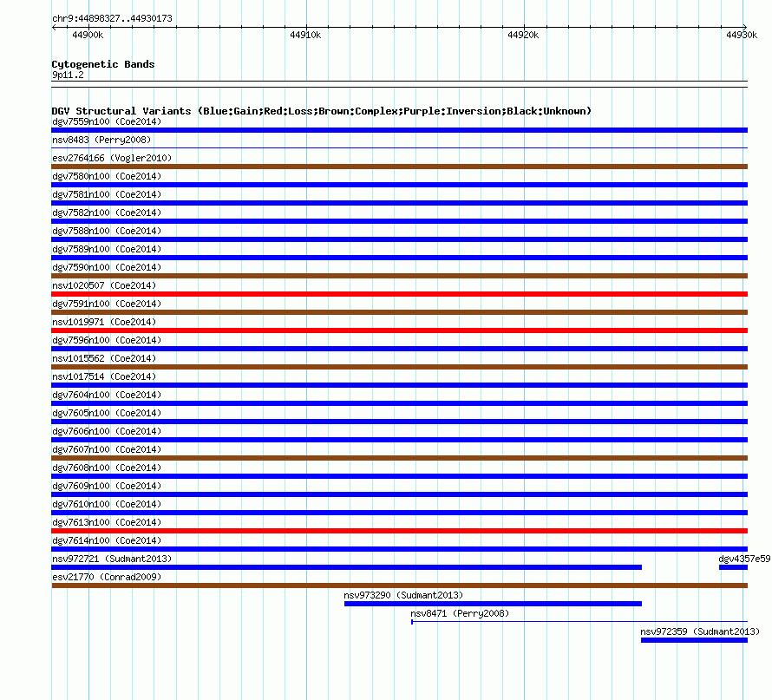Click thin blue line under nsv8471
772x700 pixels.
coord(579,622)
